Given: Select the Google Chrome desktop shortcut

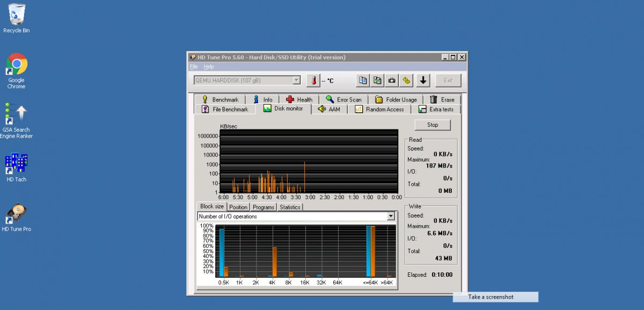Looking at the screenshot, I should (x=16, y=71).
